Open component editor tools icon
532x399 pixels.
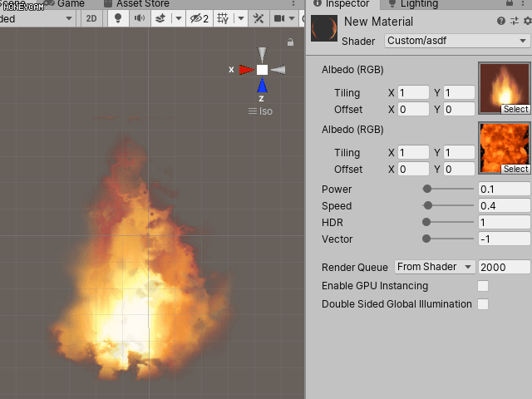click(x=259, y=18)
